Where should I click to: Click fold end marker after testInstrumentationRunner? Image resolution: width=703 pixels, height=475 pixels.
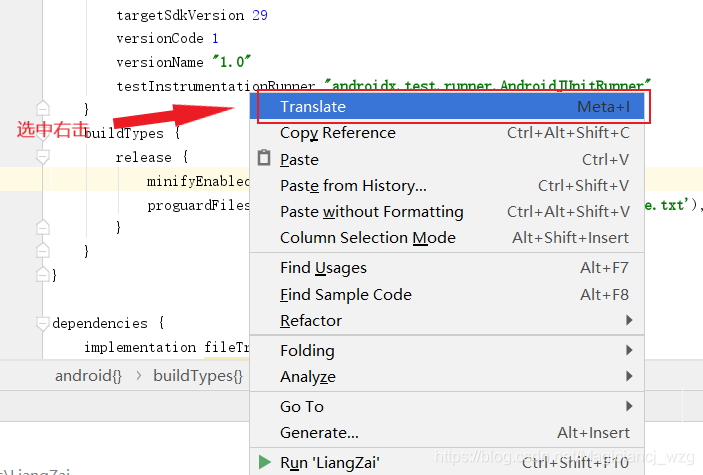43,108
